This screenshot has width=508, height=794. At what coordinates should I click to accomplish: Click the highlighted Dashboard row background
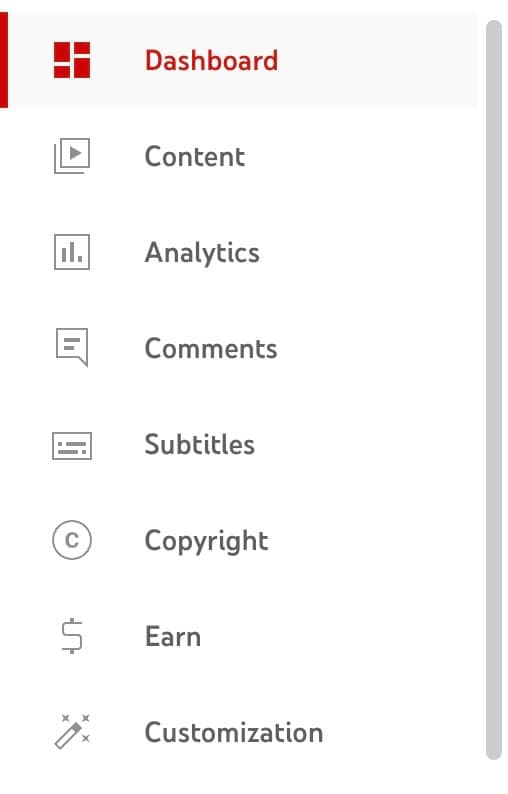[243, 60]
